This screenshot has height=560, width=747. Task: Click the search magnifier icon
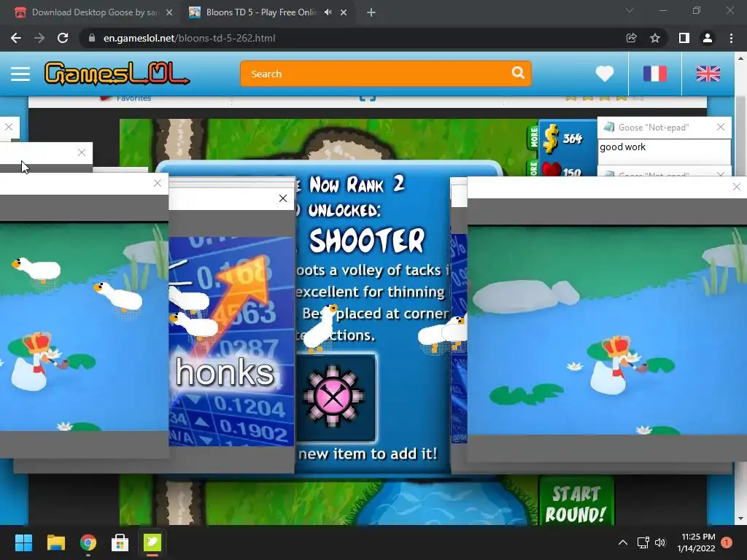pos(518,73)
